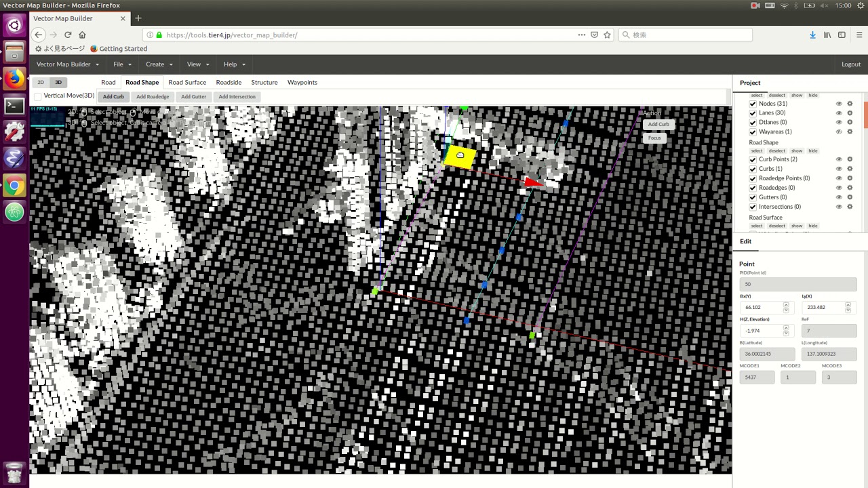Bookmark this page with star icon
Viewport: 868px width, 488px height.
coord(607,35)
